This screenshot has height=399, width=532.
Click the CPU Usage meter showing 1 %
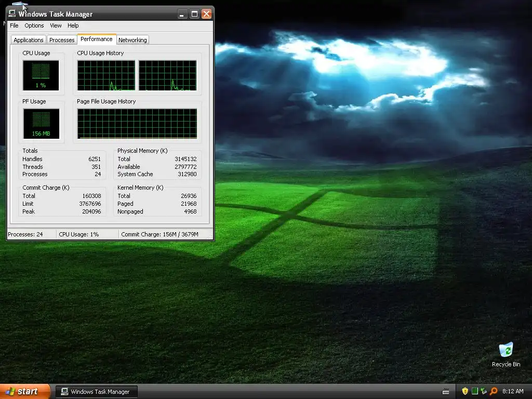(41, 75)
